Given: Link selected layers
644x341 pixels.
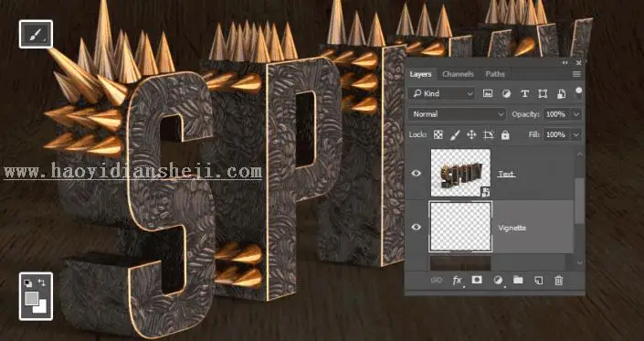Looking at the screenshot, I should pyautogui.click(x=436, y=281).
